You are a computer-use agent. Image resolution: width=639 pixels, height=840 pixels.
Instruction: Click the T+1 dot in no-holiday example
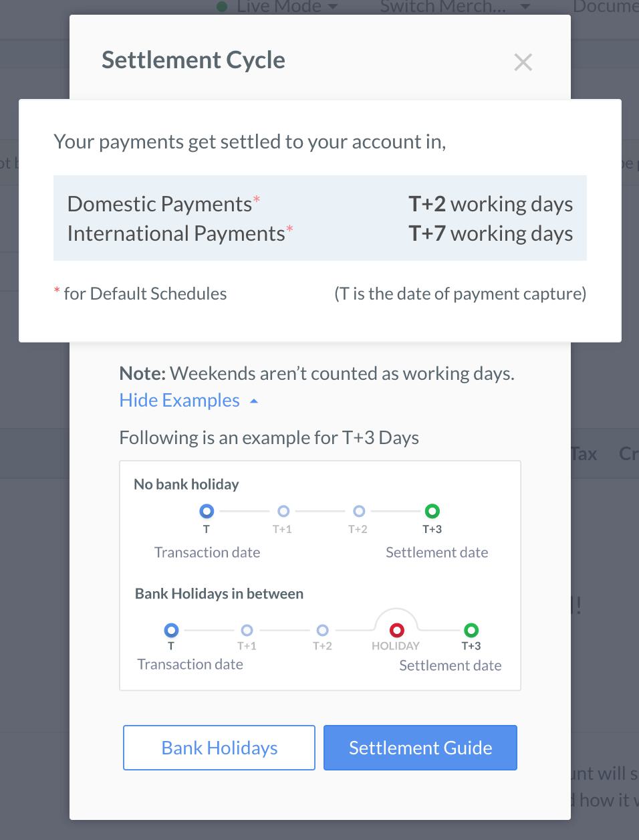click(283, 511)
